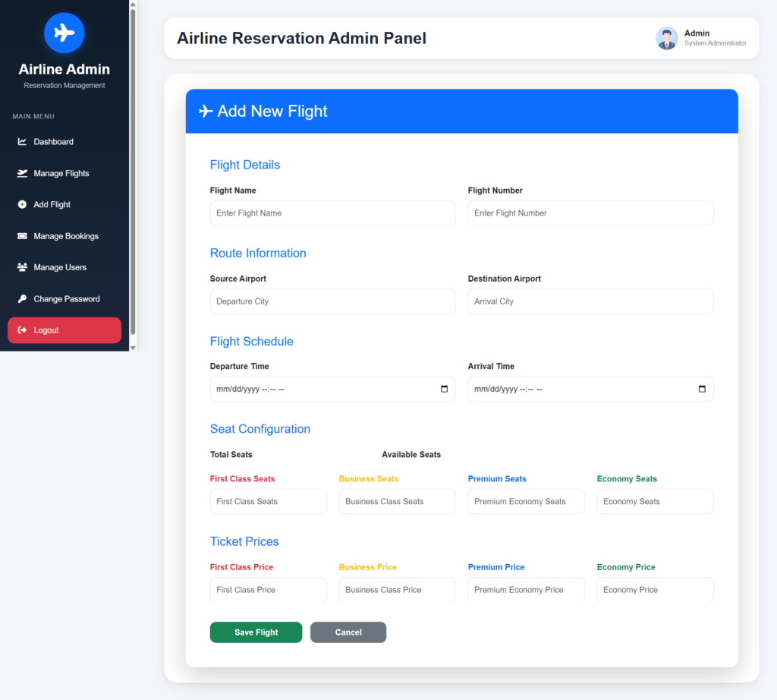This screenshot has width=777, height=700.
Task: Click the Business Class Price input
Action: pos(397,589)
